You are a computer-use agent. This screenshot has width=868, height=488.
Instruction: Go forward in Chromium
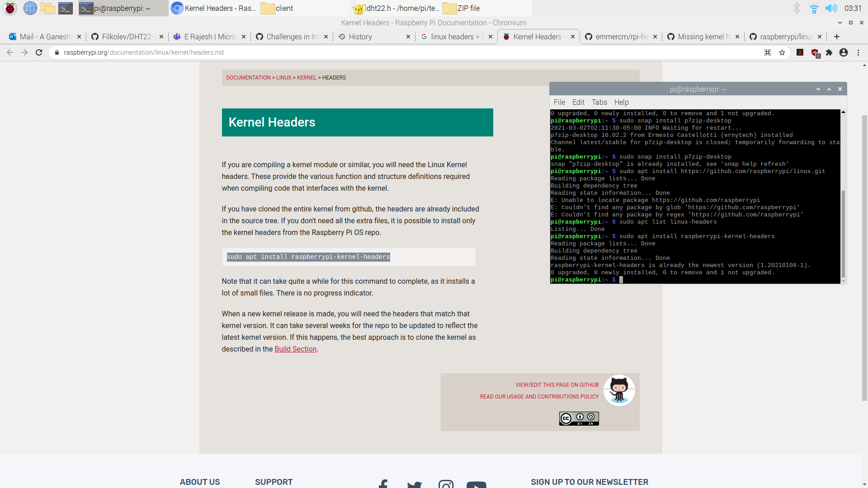[x=24, y=52]
